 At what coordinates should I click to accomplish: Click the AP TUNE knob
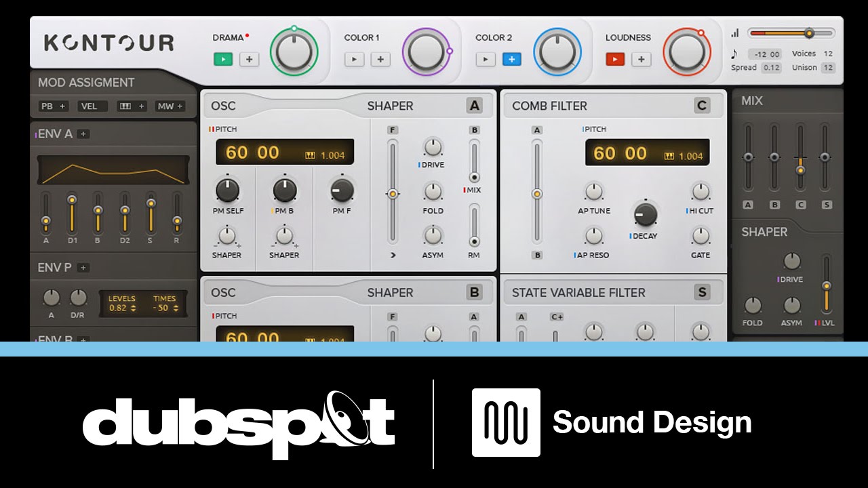point(594,192)
